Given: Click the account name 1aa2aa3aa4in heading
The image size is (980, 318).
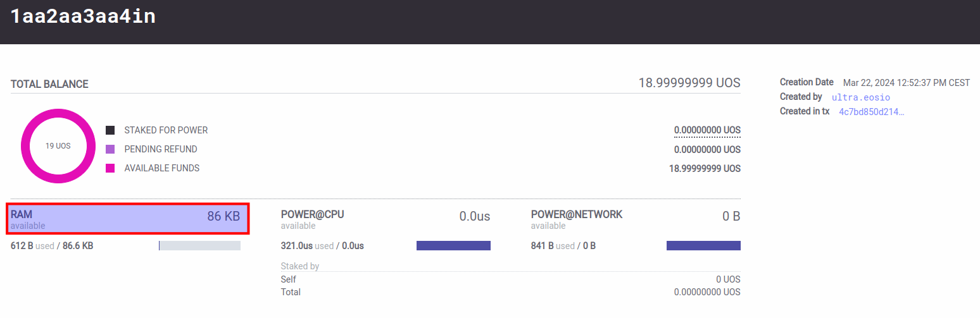Looking at the screenshot, I should (x=83, y=16).
